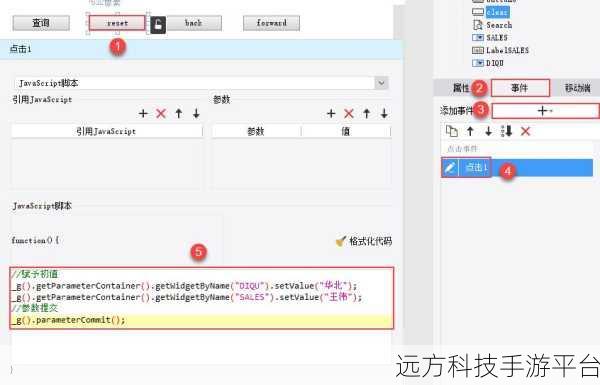The image size is (600, 385).
Task: Select Search in the widget tree
Action: [499, 25]
